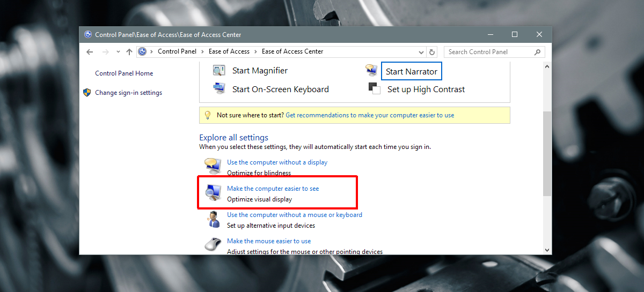Expand chevron after Ease of Access breadcrumb

point(255,51)
